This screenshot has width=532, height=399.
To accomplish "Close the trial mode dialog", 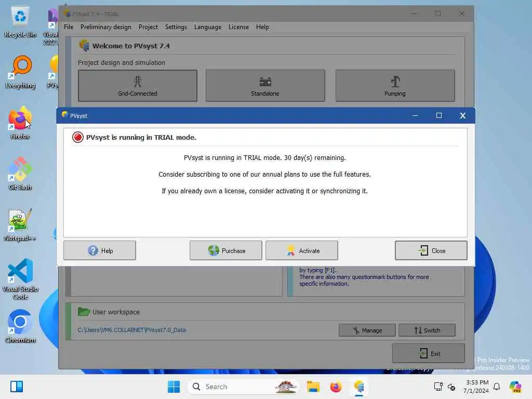I will click(431, 250).
